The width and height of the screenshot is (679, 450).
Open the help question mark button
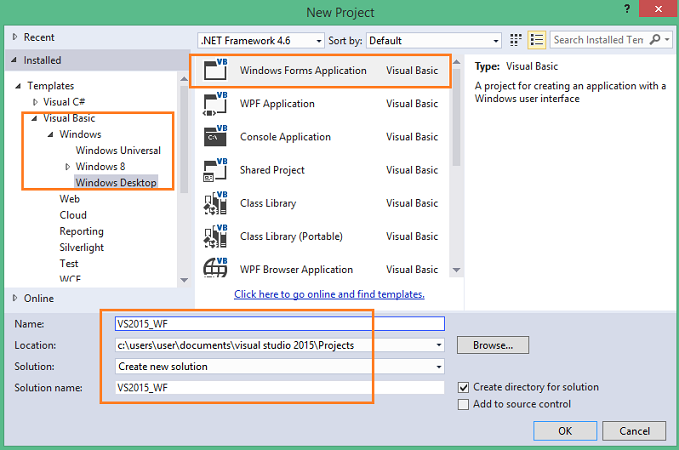click(627, 9)
